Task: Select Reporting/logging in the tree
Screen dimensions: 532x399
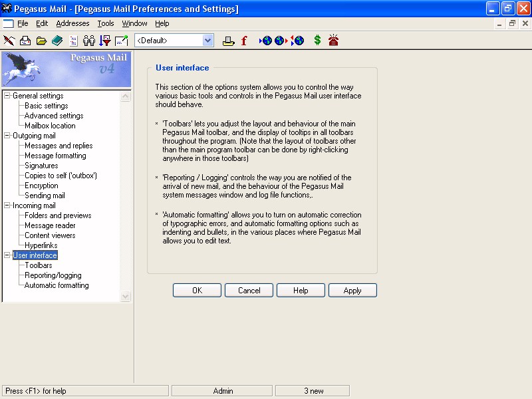Action: point(53,275)
